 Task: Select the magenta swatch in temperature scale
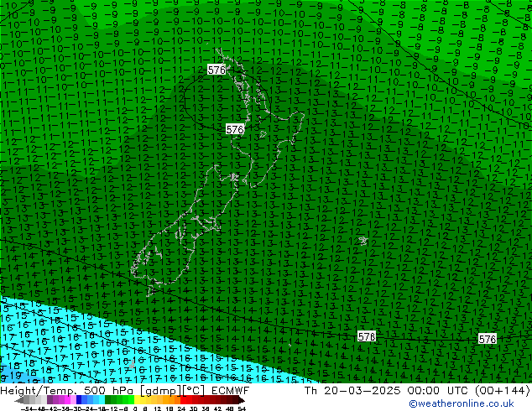[67, 400]
